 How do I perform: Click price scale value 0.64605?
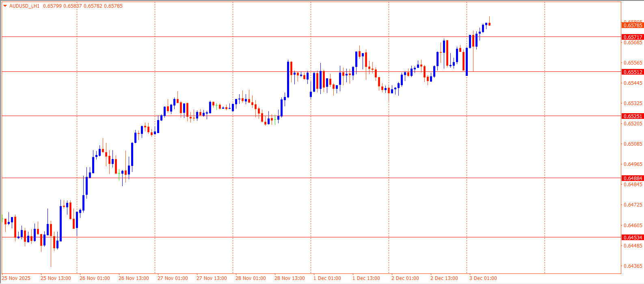pos(633,226)
